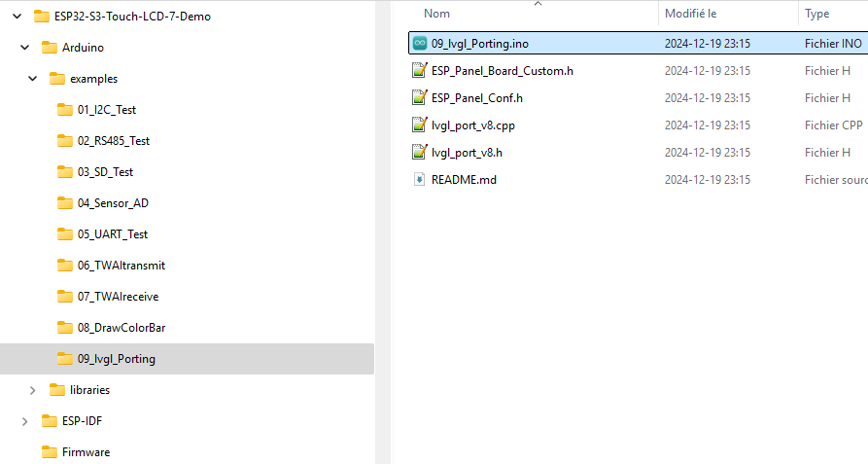Select the examples tree folder label
This screenshot has height=464, width=868.
click(x=93, y=79)
